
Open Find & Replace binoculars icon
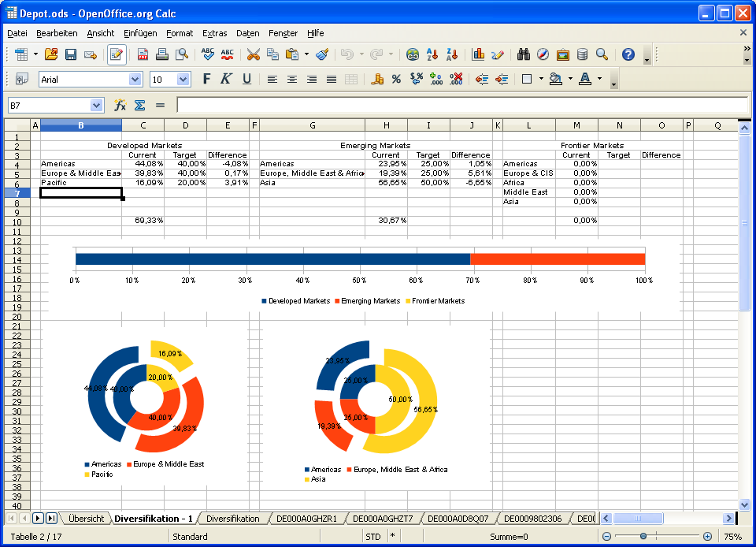(x=523, y=54)
